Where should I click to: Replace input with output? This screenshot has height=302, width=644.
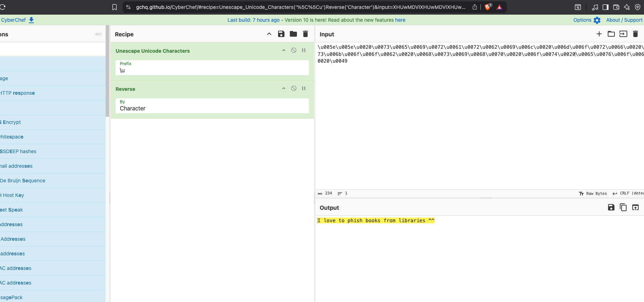pos(635,207)
